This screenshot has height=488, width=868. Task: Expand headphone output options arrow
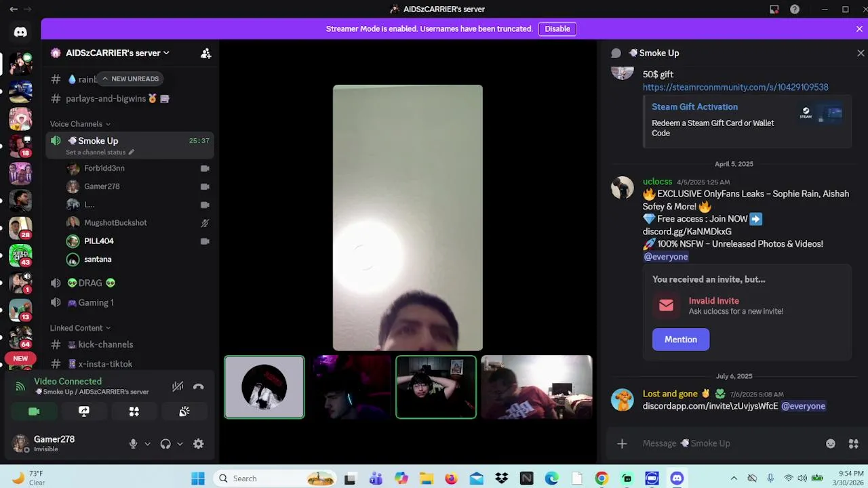click(180, 444)
